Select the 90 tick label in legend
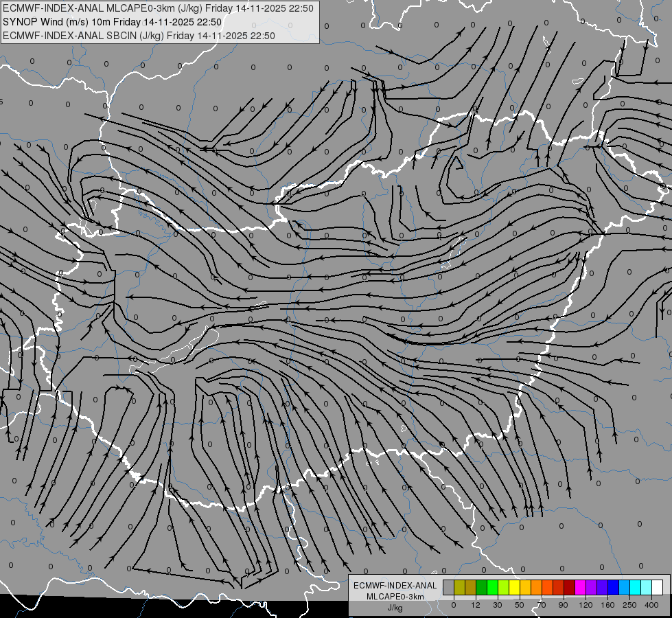This screenshot has width=672, height=618. pos(563,605)
